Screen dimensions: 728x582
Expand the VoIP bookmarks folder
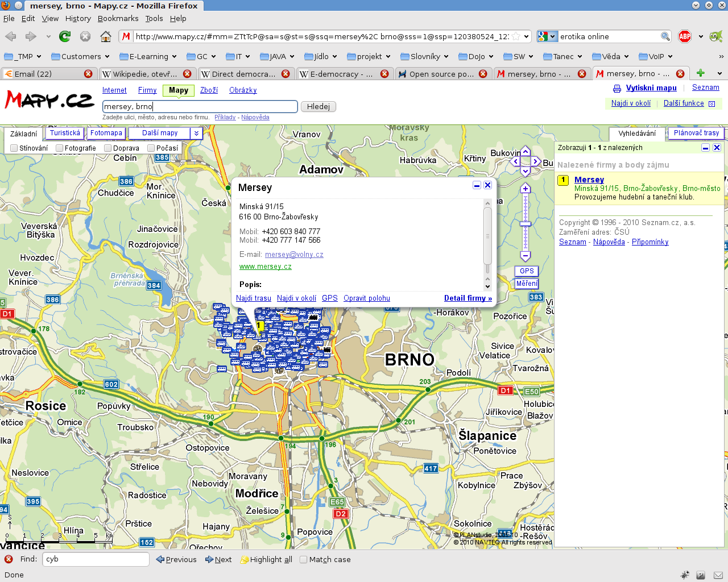click(656, 56)
